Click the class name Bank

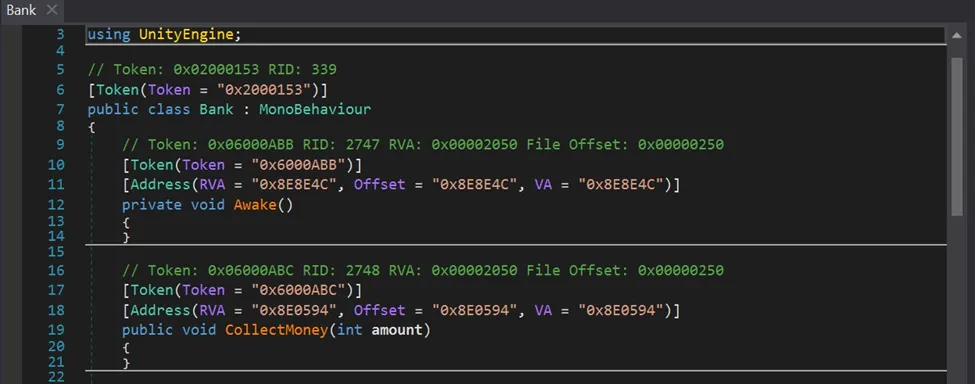216,110
